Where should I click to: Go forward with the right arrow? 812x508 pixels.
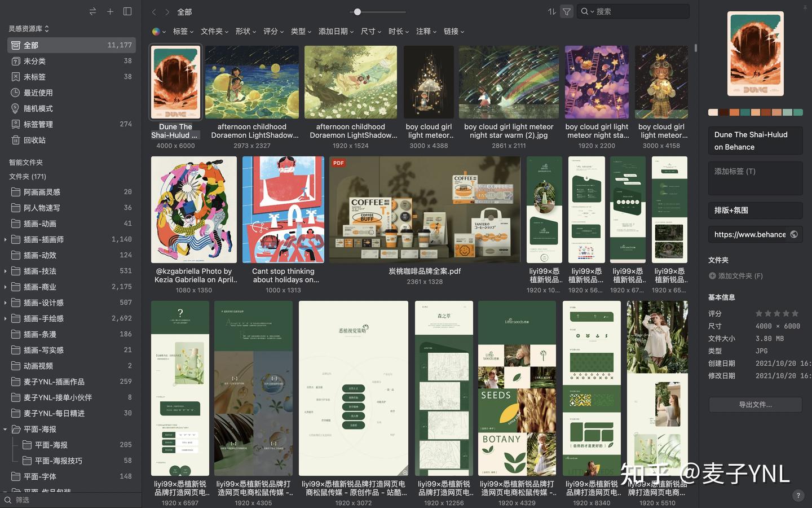[x=167, y=12]
